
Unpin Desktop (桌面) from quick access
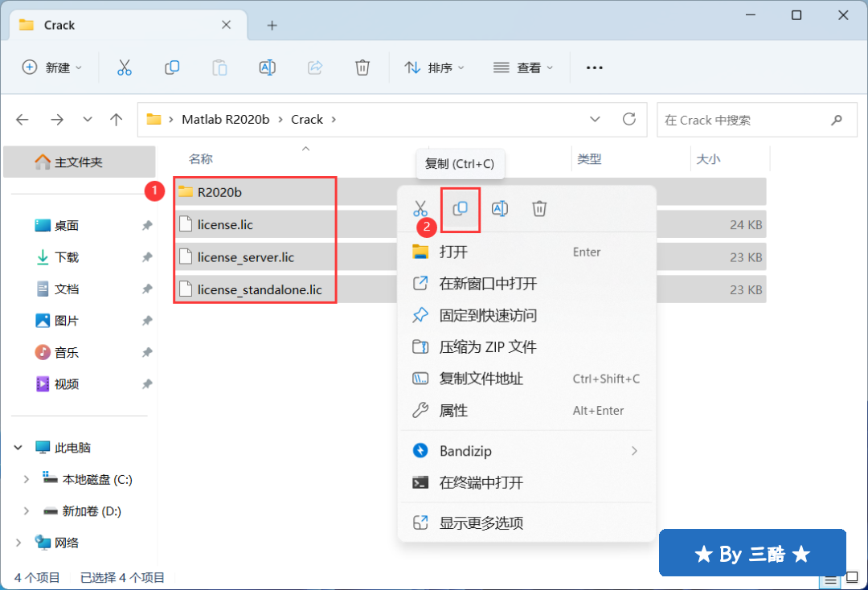coord(147,225)
